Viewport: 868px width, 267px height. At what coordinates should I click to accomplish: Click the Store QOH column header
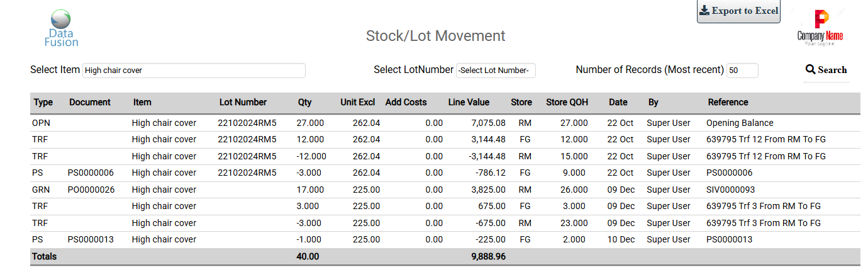click(x=567, y=102)
